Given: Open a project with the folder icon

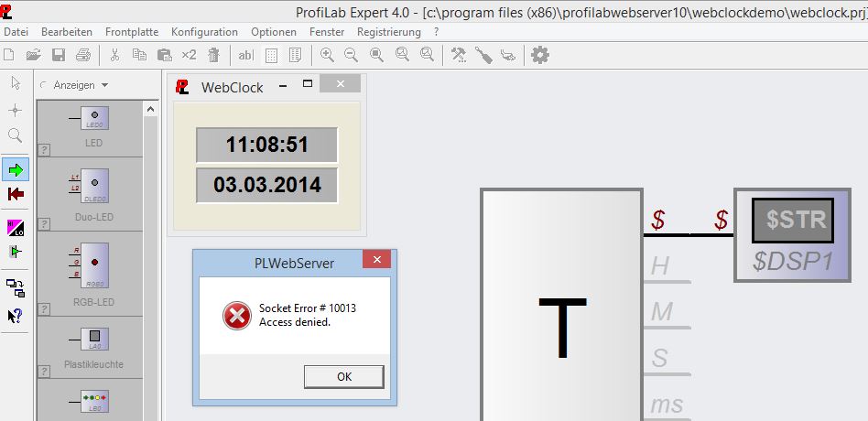Looking at the screenshot, I should (x=34, y=55).
